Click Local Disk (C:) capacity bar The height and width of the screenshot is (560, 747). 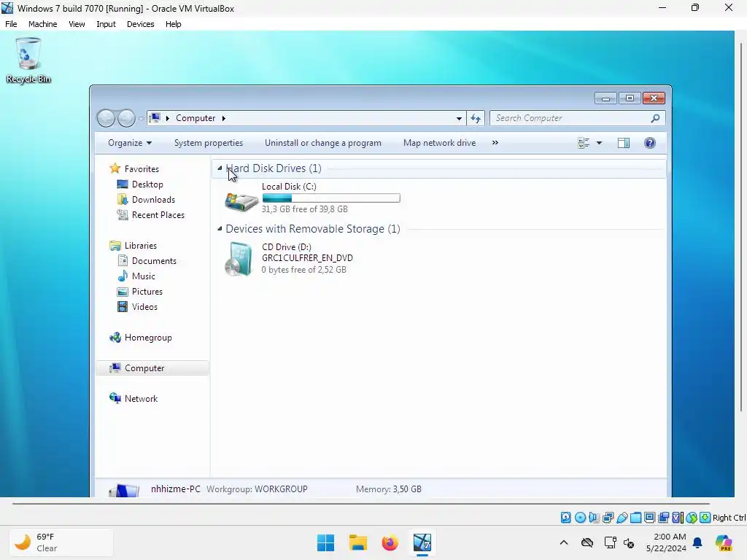331,198
